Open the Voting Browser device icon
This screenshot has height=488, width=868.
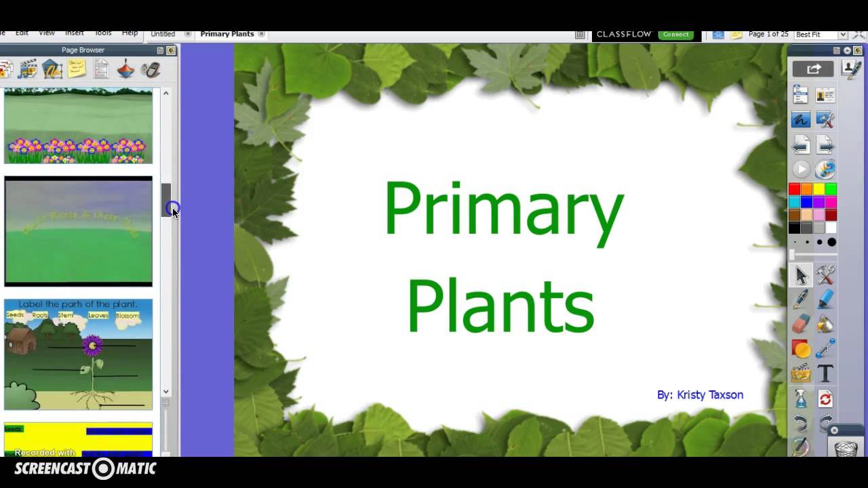tap(150, 68)
